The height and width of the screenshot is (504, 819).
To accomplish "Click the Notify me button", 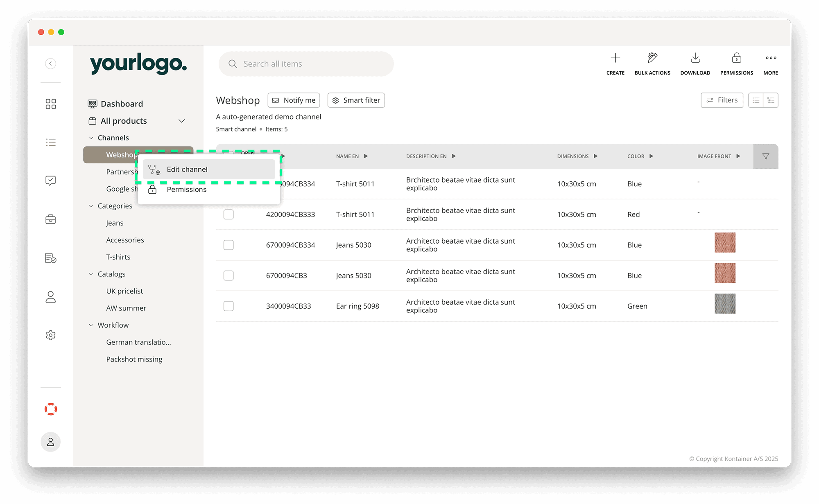I will (294, 100).
